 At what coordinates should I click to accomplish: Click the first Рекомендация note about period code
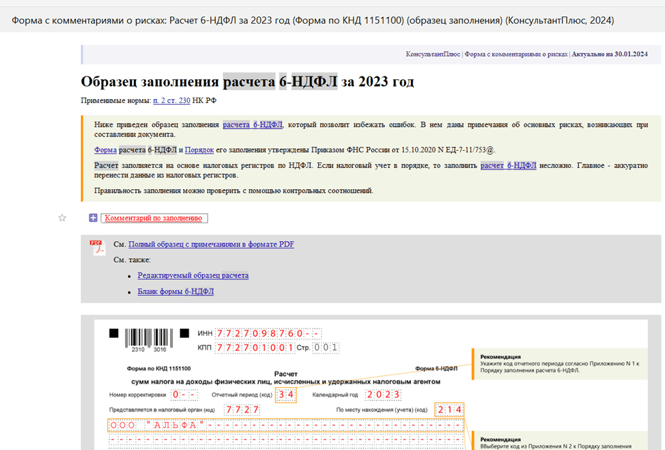coord(565,364)
